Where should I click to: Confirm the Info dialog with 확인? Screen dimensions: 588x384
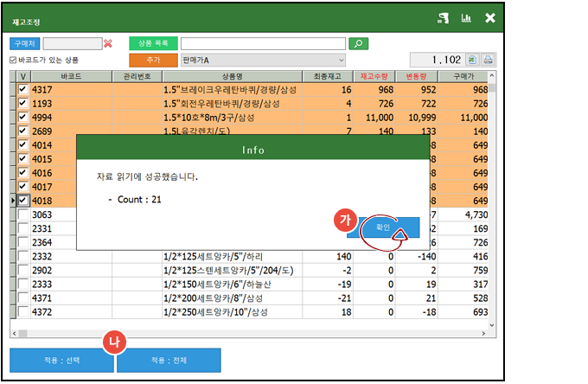tap(383, 227)
